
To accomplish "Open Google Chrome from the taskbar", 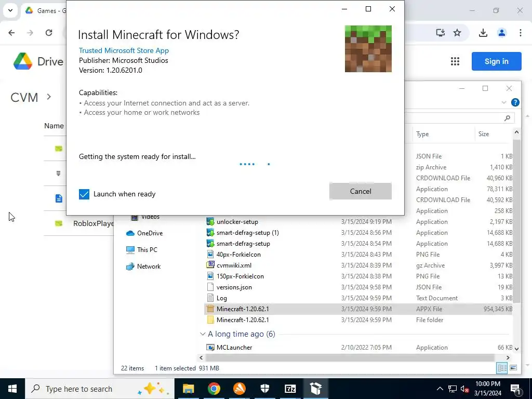I will [x=214, y=389].
